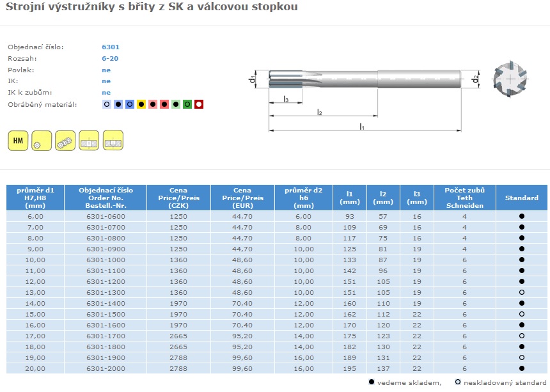Click the light green material icon with black dot

176,104
